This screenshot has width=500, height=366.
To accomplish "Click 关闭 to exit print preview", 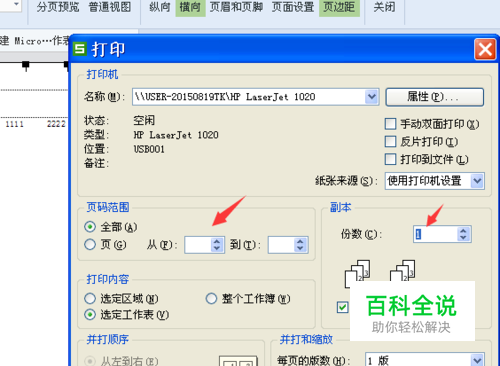I will [384, 7].
